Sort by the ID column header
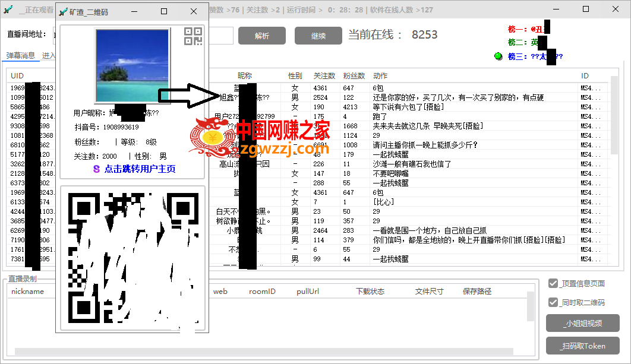The height and width of the screenshot is (364, 631). coord(585,75)
